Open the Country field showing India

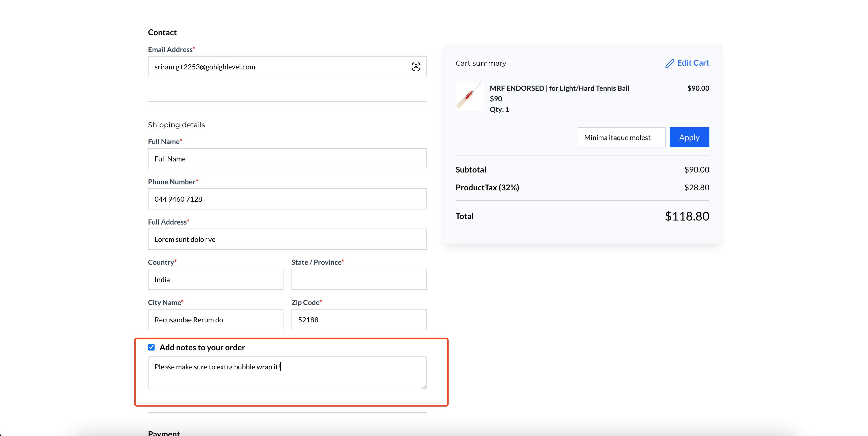tap(215, 279)
